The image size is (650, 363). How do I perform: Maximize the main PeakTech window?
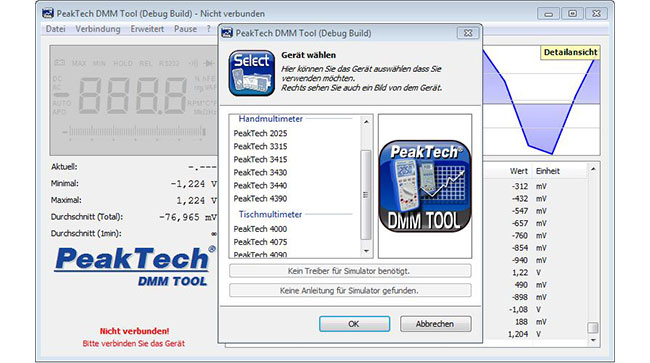pyautogui.click(x=572, y=14)
